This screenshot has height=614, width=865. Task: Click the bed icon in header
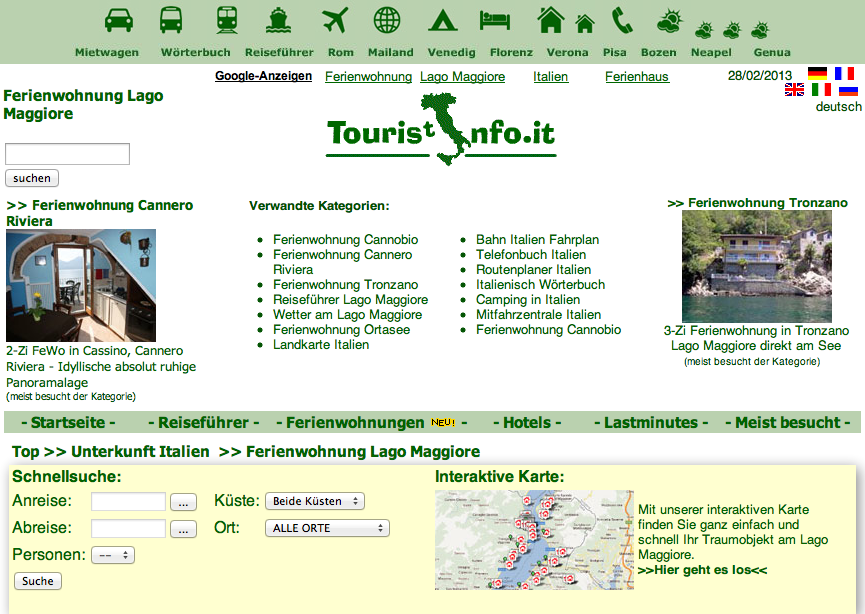[x=494, y=20]
